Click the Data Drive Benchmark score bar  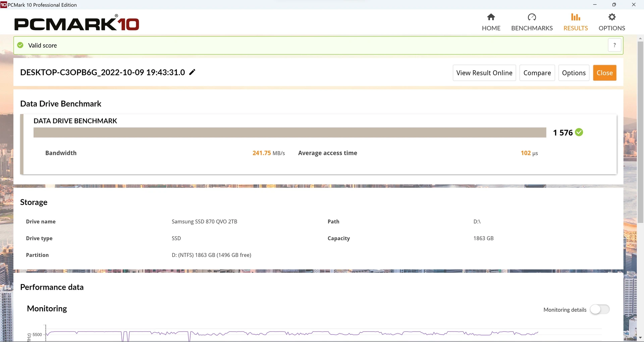[290, 132]
